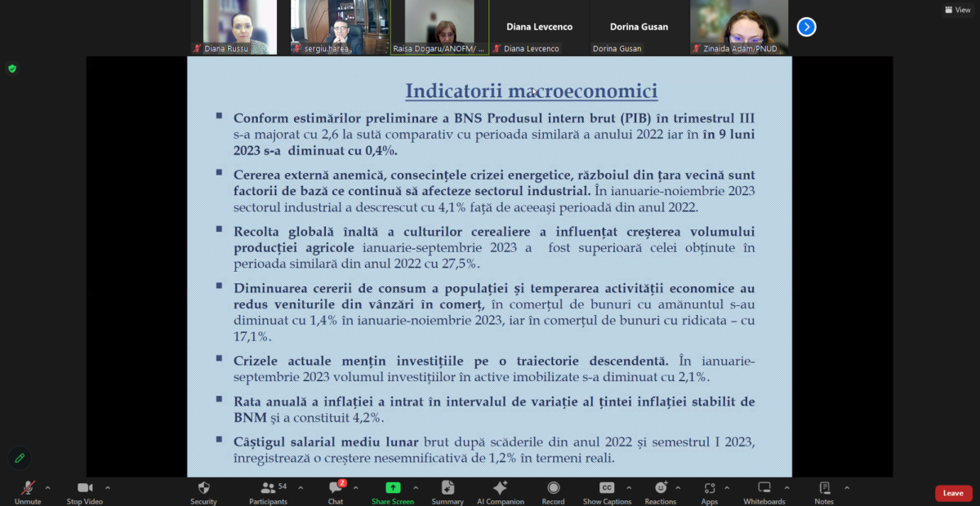
Task: Start Share Screen with green icon
Action: point(393,492)
